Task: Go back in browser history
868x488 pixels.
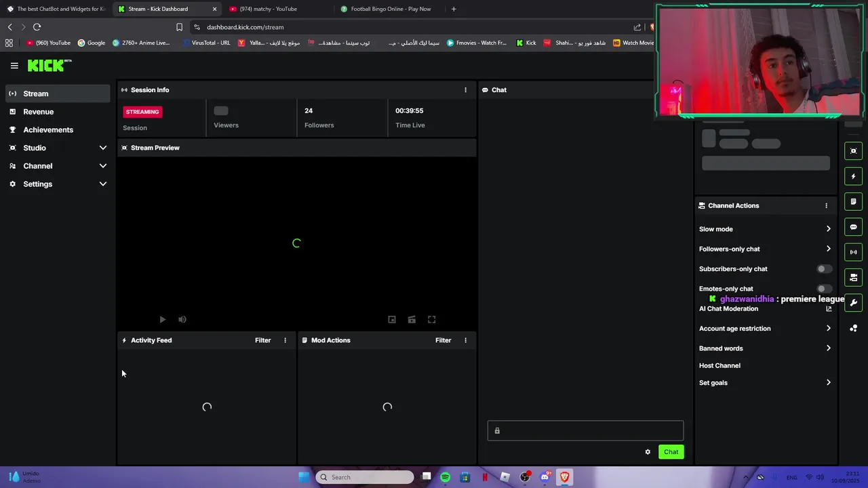Action: click(10, 27)
